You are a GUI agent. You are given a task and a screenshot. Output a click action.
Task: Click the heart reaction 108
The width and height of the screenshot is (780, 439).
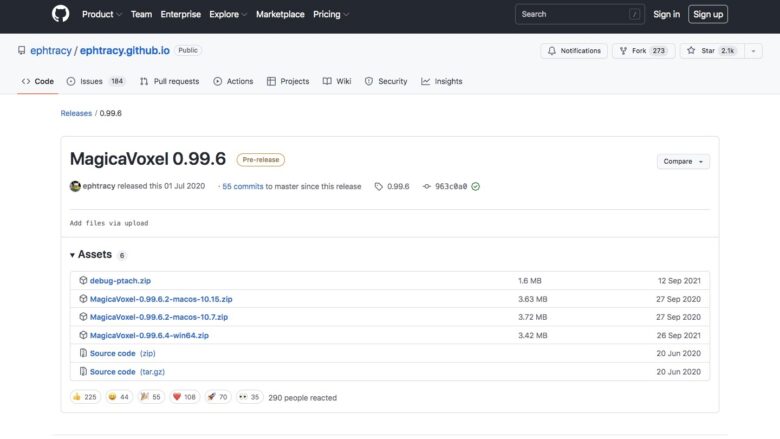pos(184,397)
